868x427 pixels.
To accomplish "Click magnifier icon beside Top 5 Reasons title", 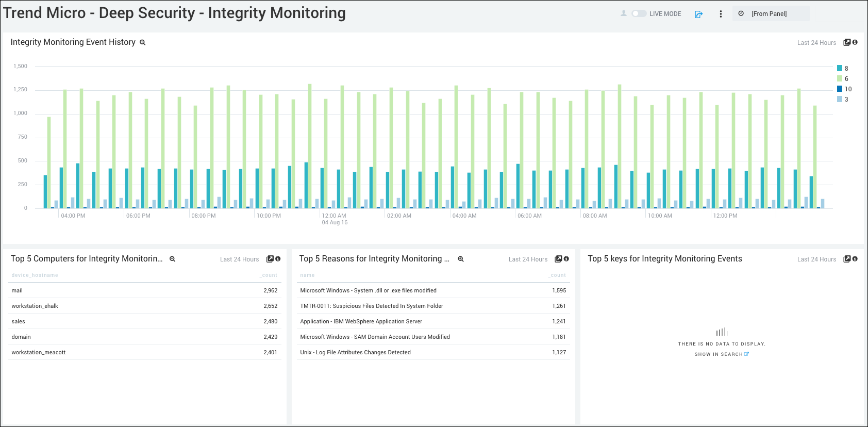I will click(461, 259).
